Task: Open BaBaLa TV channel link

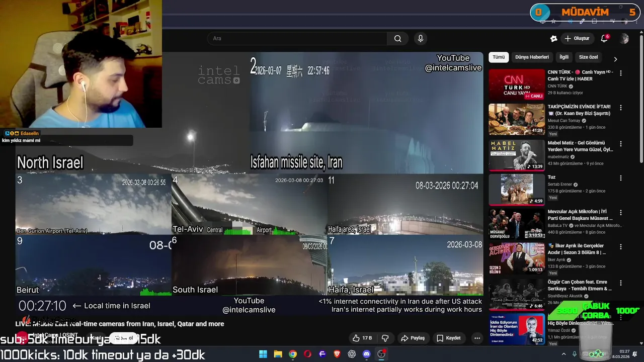Action: tap(557, 226)
